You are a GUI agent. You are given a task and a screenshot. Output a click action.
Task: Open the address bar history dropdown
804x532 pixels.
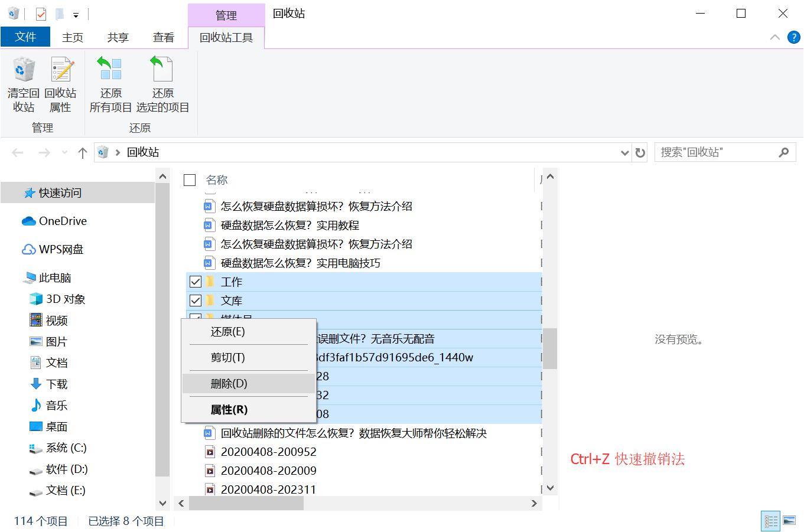tap(624, 152)
